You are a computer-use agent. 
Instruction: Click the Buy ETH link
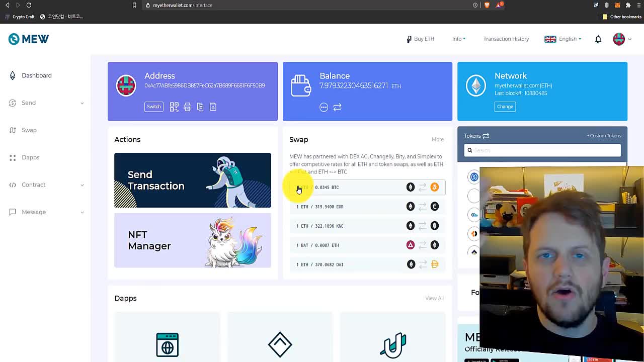tap(421, 39)
